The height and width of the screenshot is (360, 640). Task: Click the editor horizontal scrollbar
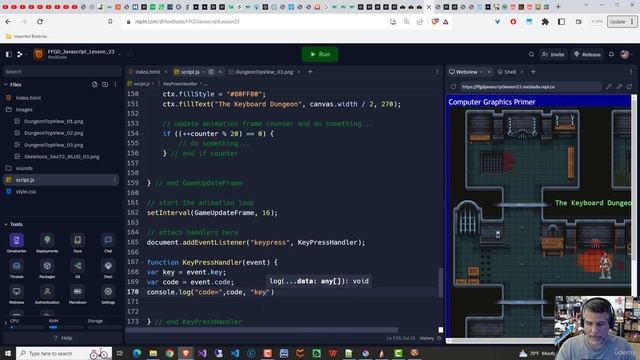261,329
